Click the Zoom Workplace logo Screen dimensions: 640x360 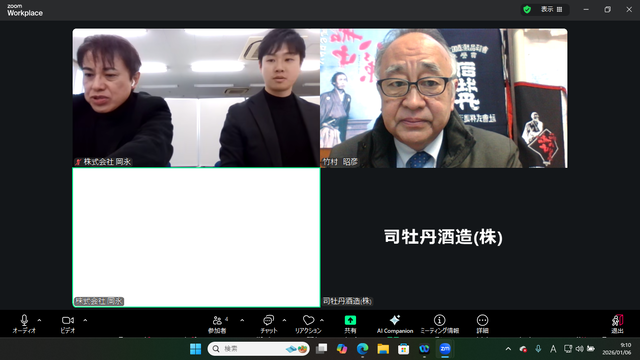(24, 10)
